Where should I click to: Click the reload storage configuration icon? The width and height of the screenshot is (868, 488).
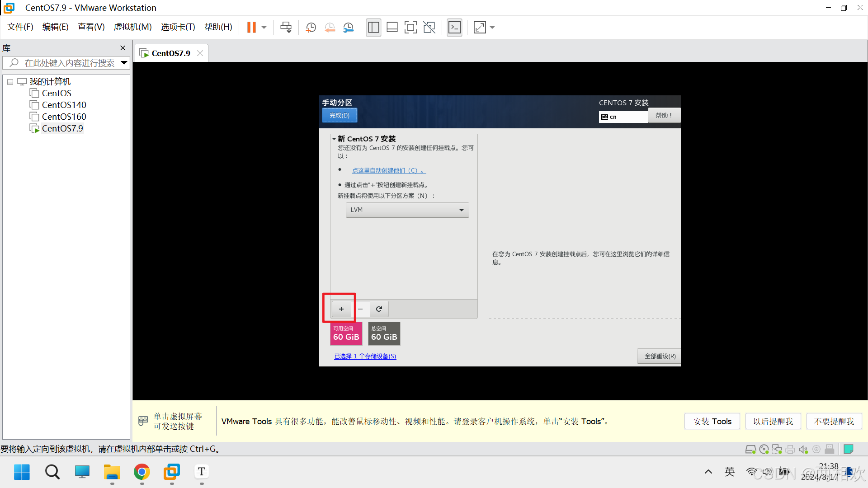click(379, 309)
